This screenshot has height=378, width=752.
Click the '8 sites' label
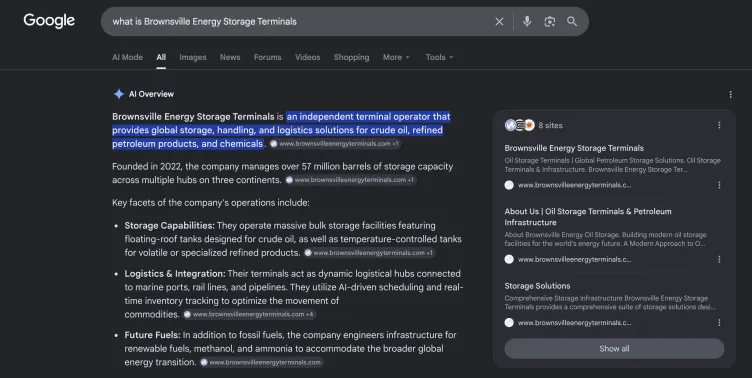(x=551, y=125)
